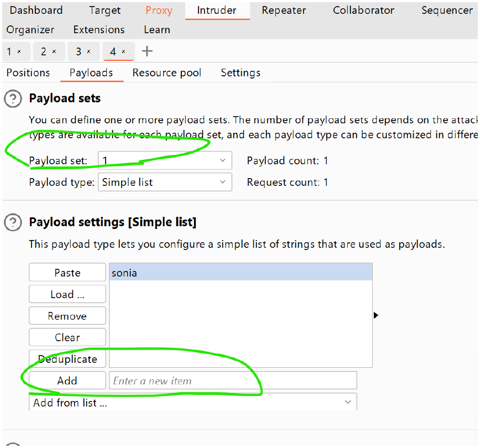Click the Paste button
Screen dimensions: 480x448
[x=67, y=272]
